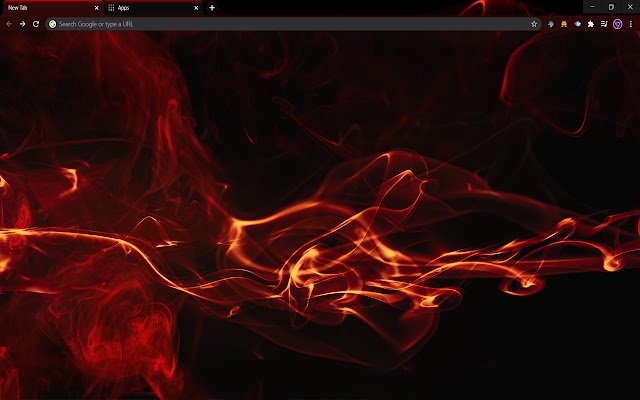Open a new tab with the plus button
640x400 pixels.
click(212, 7)
